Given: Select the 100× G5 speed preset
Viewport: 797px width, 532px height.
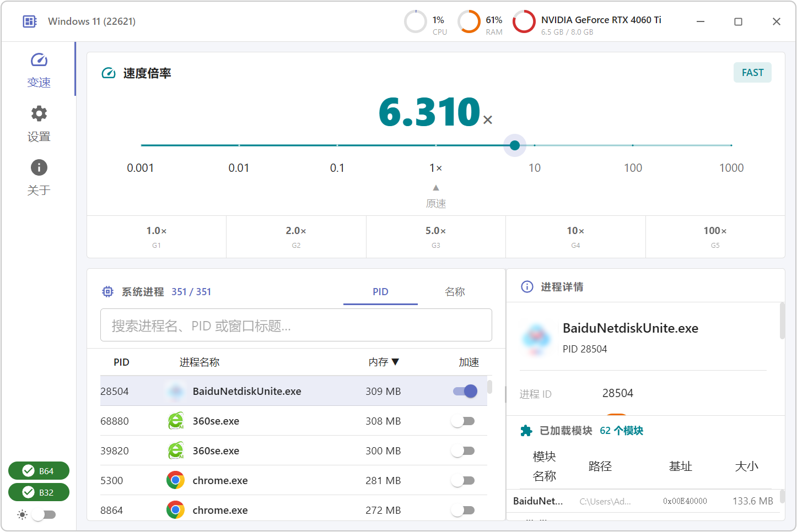Looking at the screenshot, I should (x=715, y=237).
